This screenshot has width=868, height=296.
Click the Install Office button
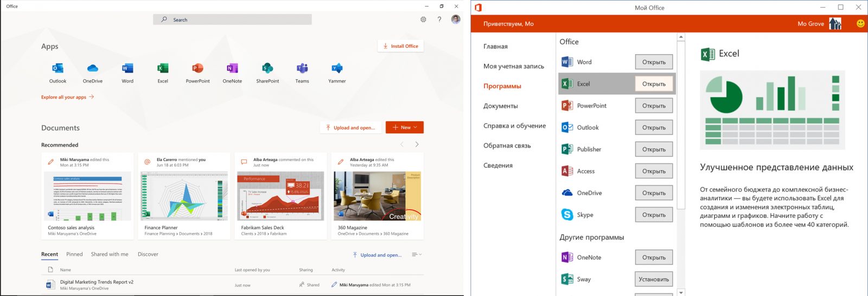[x=400, y=46]
